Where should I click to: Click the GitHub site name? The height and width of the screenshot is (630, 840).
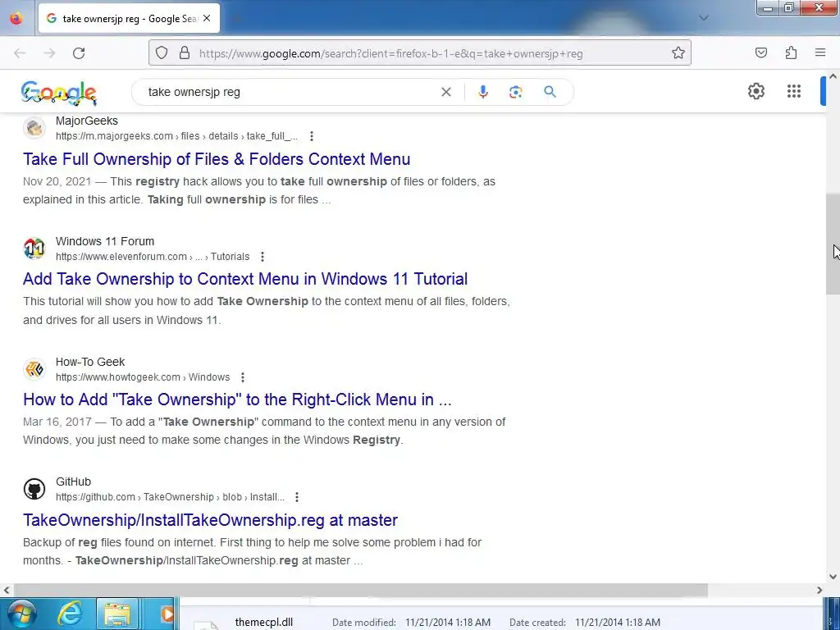[x=73, y=482]
